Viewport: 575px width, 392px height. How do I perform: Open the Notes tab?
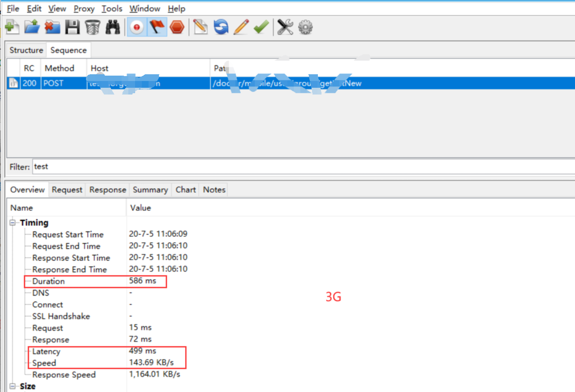tap(214, 190)
